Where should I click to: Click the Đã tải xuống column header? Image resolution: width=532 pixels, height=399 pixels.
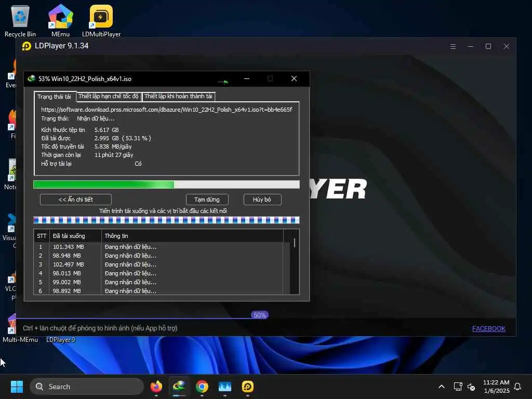coord(75,236)
